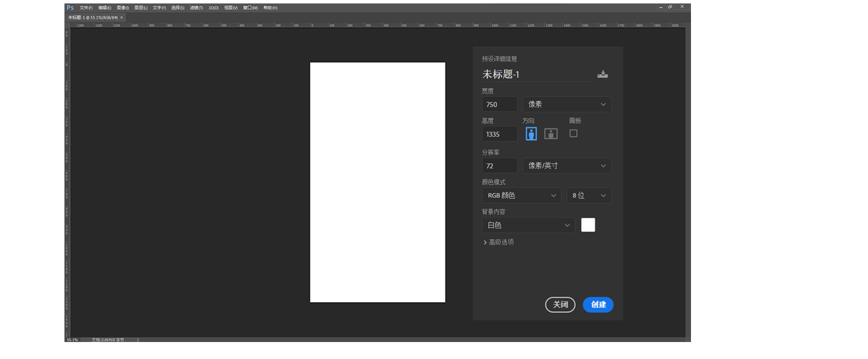Click the 创建 button

click(x=598, y=305)
